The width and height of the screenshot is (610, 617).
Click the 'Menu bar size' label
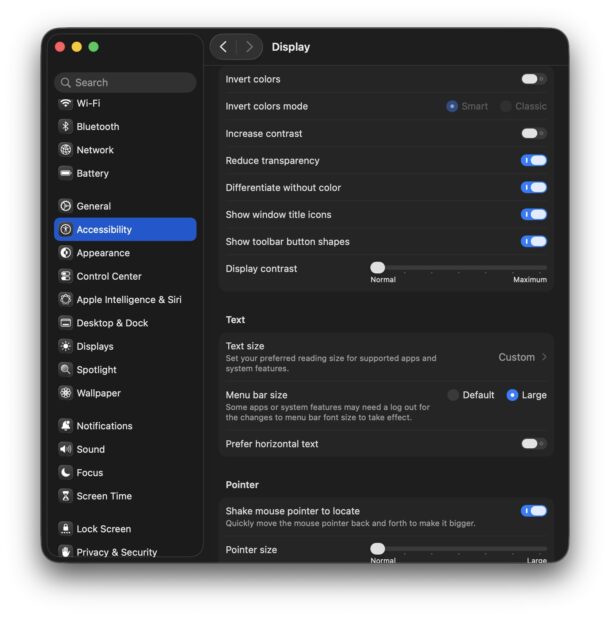(x=256, y=395)
